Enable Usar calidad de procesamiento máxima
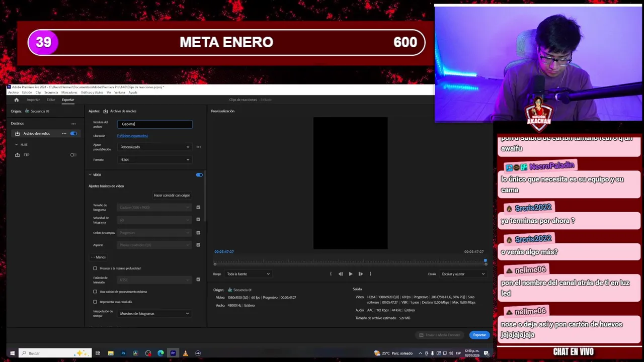 coord(95,292)
